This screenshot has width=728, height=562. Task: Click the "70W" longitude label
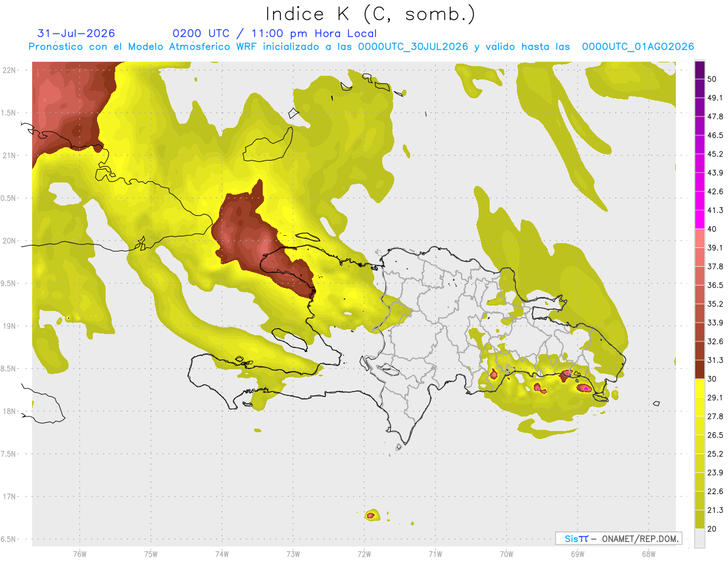point(507,555)
